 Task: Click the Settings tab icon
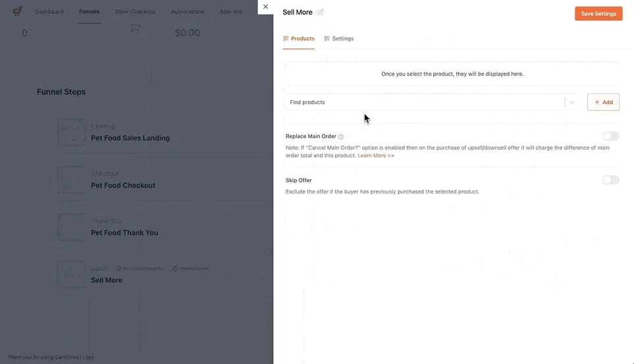point(327,38)
